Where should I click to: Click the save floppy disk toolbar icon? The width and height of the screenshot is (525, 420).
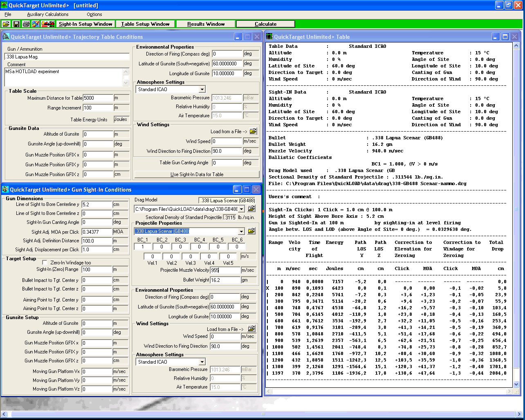point(16,24)
